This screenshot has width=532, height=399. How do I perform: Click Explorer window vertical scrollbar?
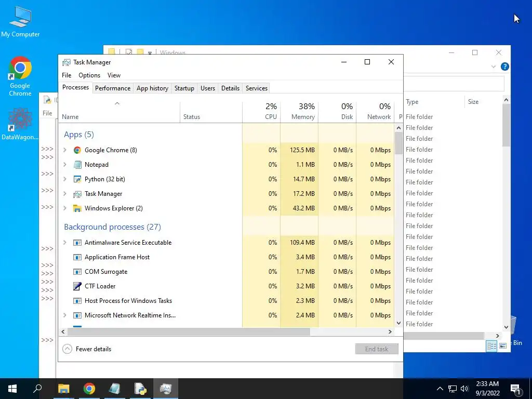506,126
